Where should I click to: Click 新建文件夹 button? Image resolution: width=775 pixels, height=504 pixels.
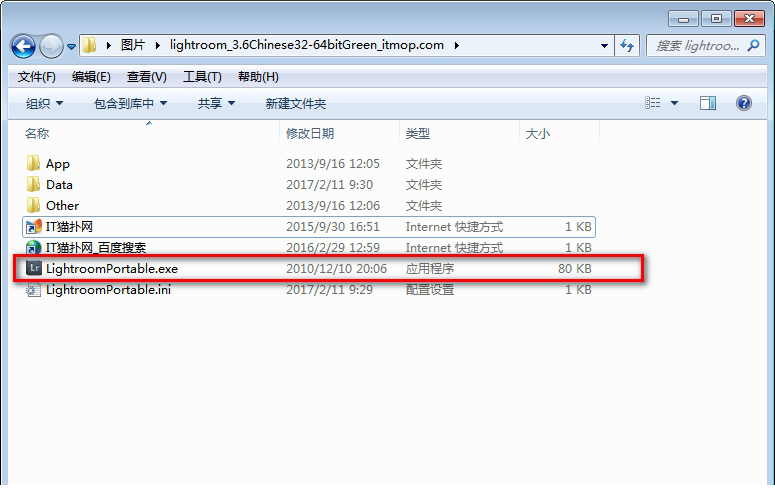pos(296,103)
